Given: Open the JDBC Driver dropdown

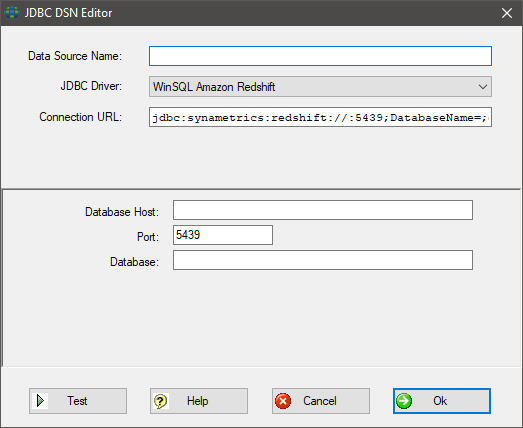Looking at the screenshot, I should (320, 87).
